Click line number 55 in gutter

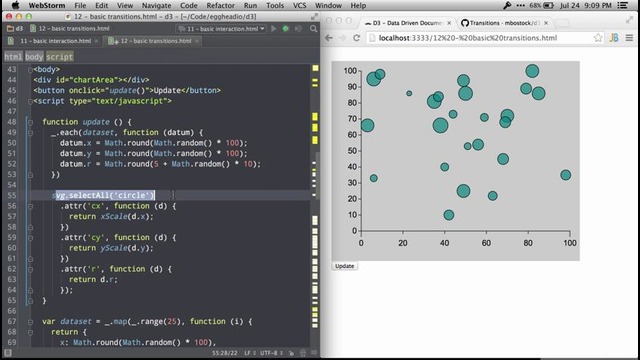coord(12,196)
